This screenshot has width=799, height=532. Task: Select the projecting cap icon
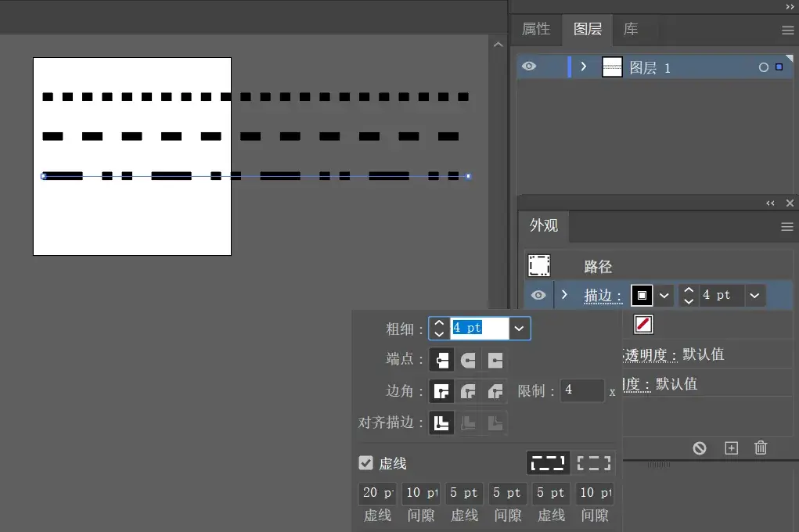495,360
